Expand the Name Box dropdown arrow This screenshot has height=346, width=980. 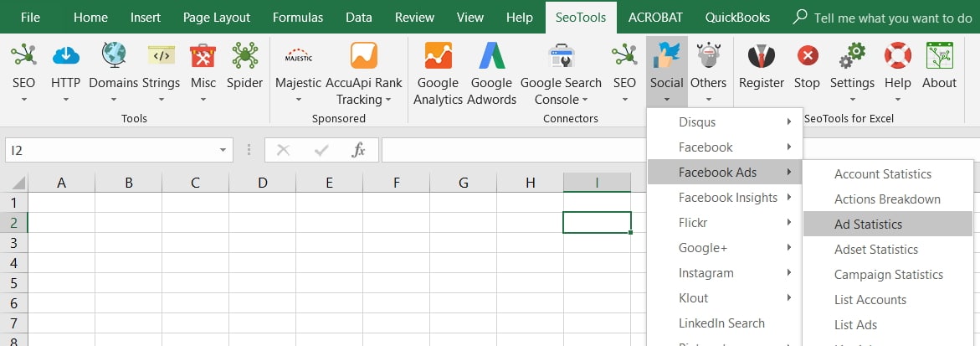click(x=223, y=151)
